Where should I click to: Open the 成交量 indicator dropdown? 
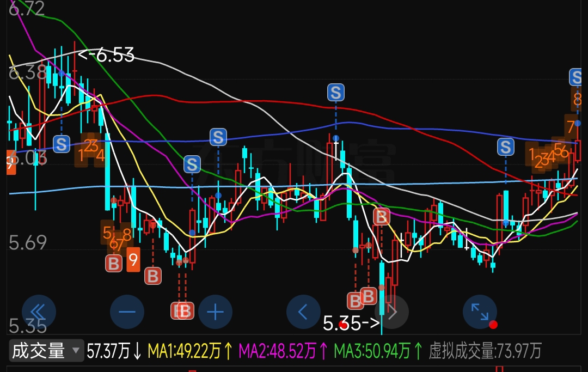pyautogui.click(x=46, y=351)
